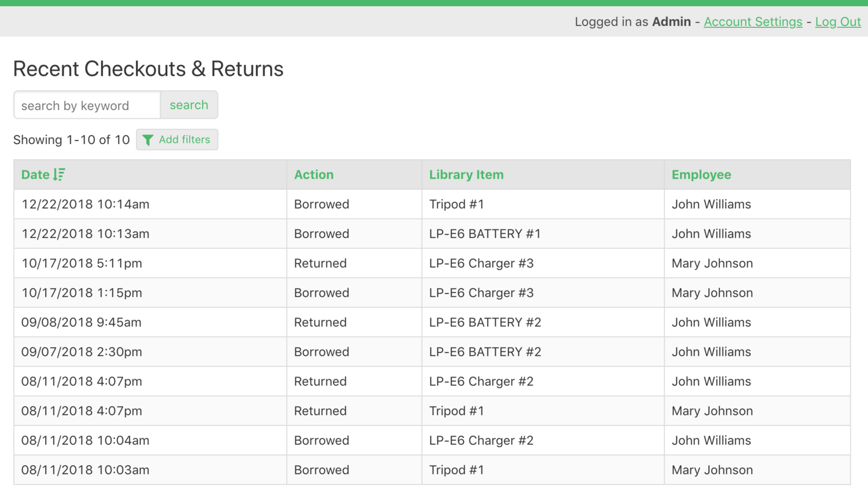Click the 10/17/2018 5:11pm date cell

pos(82,263)
